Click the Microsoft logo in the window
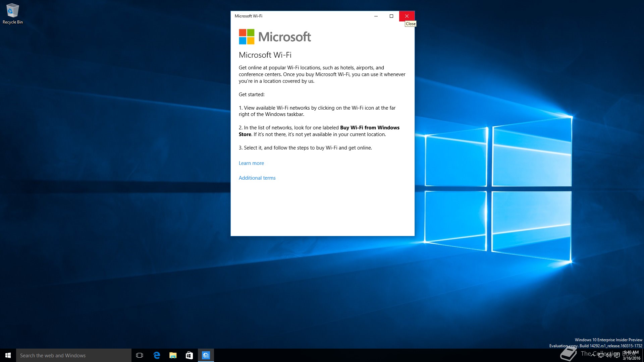This screenshot has height=362, width=644. click(x=275, y=37)
